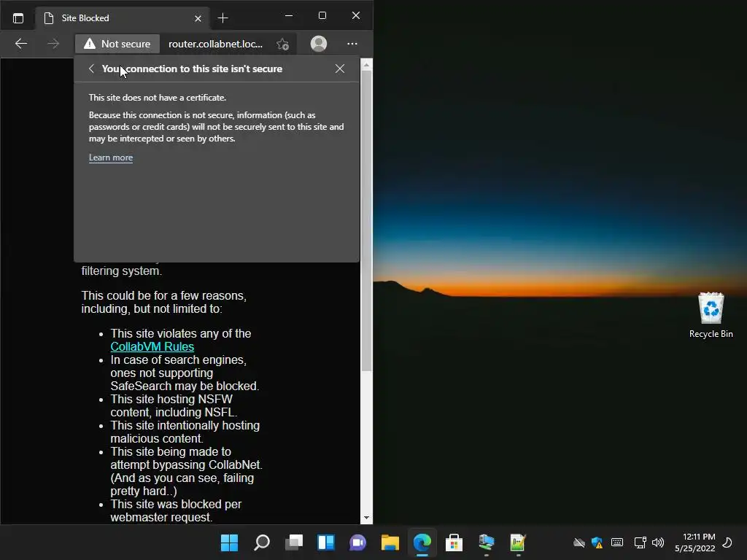Screen dimensions: 747x560
Task: Click the page scrollbar up arrow
Action: (366, 65)
